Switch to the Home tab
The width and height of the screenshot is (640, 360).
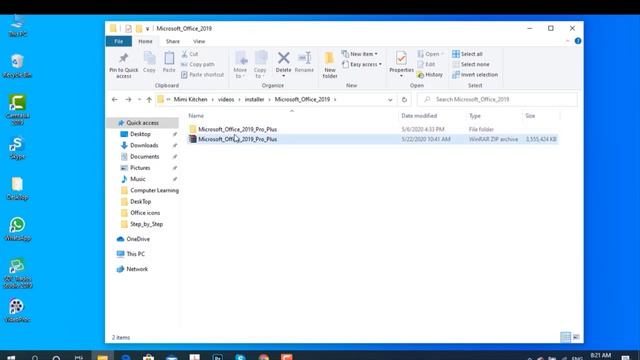pos(145,41)
